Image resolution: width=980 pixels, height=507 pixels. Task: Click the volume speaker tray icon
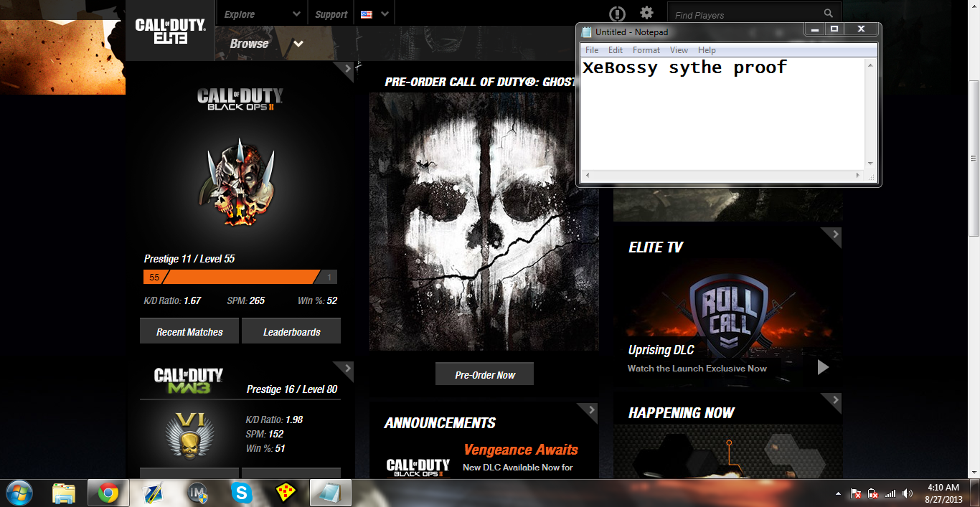[x=908, y=493]
